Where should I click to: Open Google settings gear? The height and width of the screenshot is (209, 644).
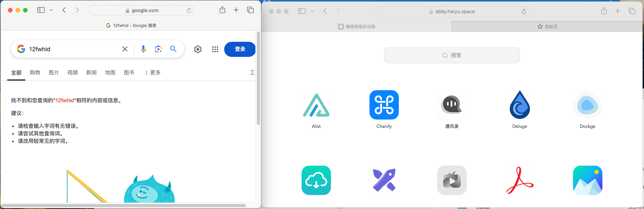[198, 49]
